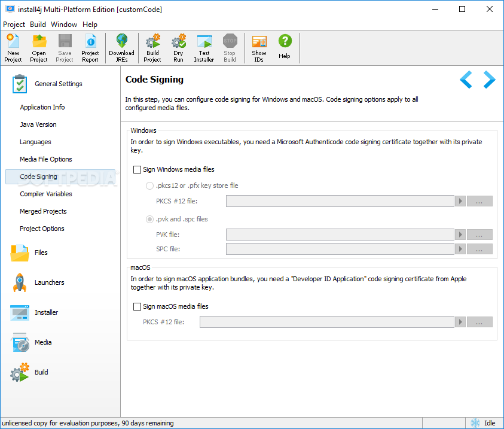Click the SPC file input field

pyautogui.click(x=340, y=249)
